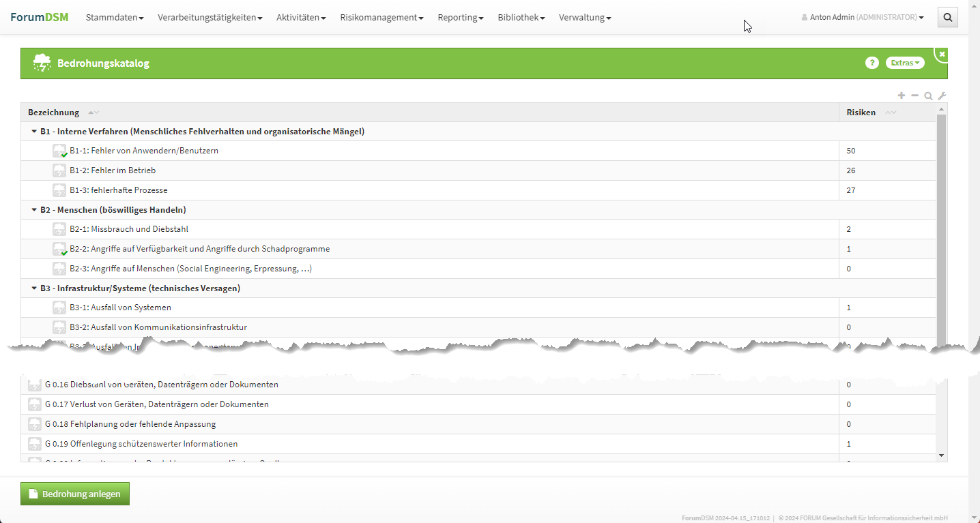Click threat icon of B2-2 Angriffe auf Verfügbarkeit

(59, 249)
